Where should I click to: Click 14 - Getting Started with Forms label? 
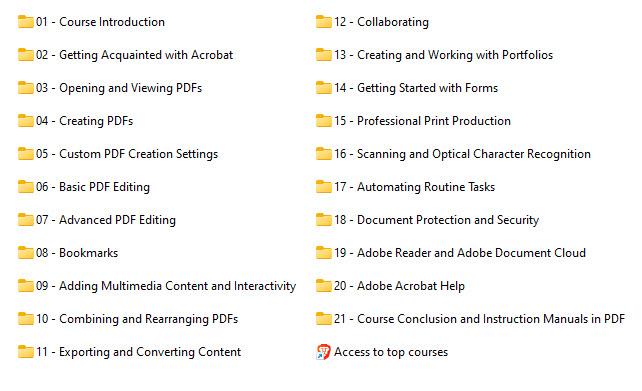(416, 88)
